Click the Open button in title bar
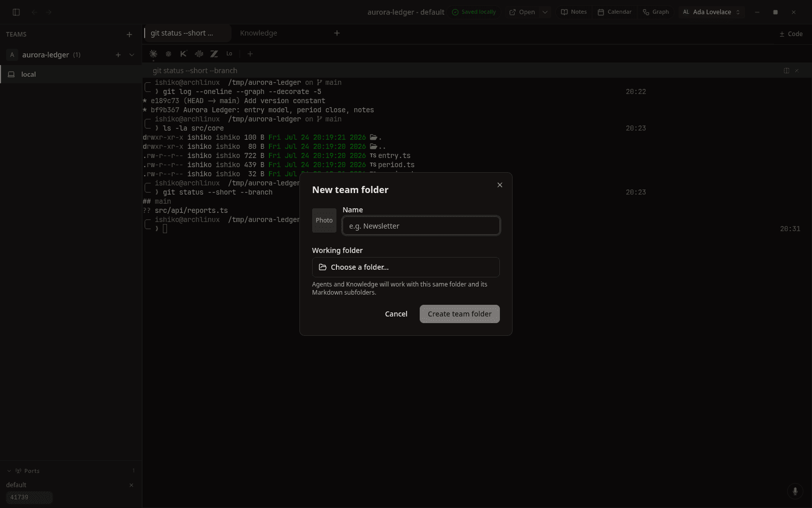Viewport: 812px width, 508px height. click(x=522, y=12)
